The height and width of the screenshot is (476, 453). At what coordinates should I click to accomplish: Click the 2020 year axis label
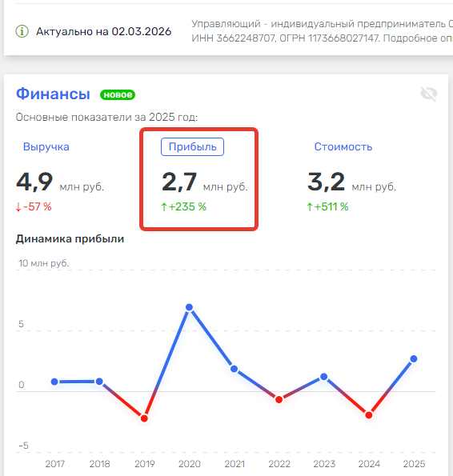point(190,464)
